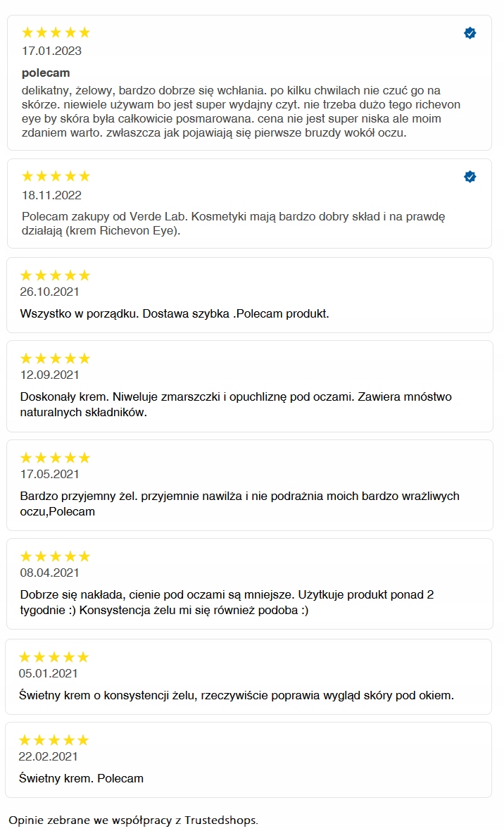Select the "Świetny krem. Polecam" review text
504x831 pixels.
point(81,778)
